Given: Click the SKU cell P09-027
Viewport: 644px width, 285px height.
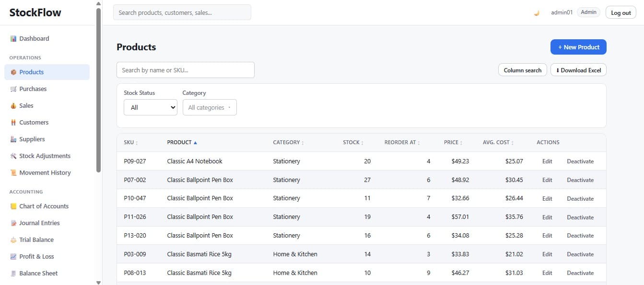Looking at the screenshot, I should tap(135, 161).
